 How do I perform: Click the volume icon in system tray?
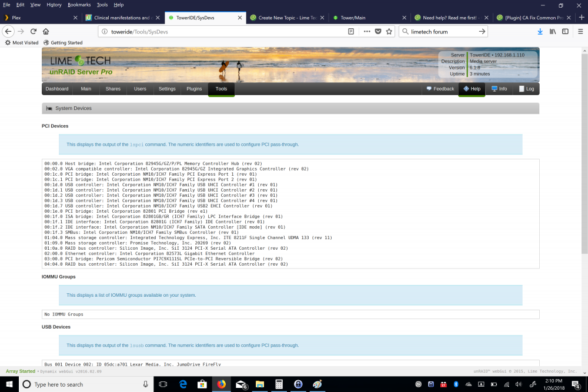click(x=519, y=384)
